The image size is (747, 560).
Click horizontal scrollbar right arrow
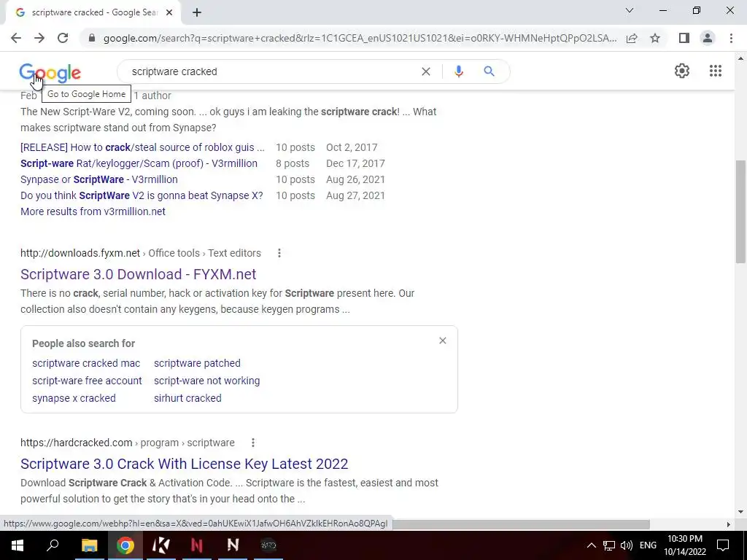729,524
